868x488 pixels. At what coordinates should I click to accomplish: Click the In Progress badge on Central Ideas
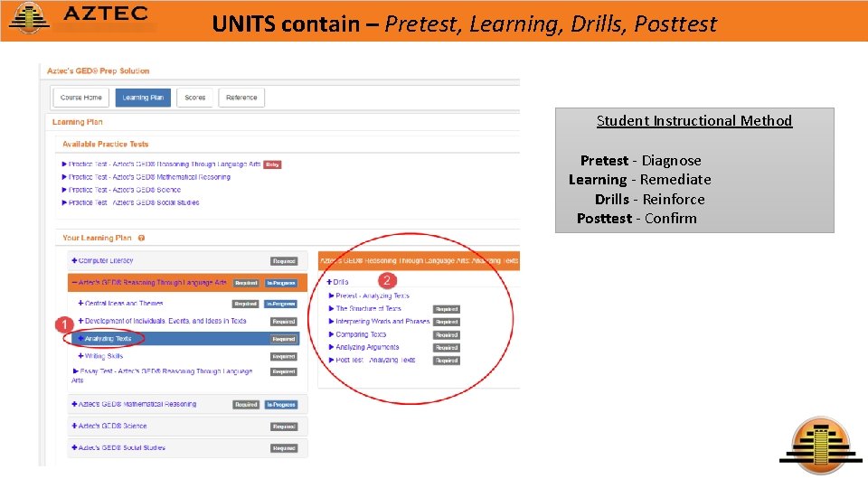(x=280, y=305)
